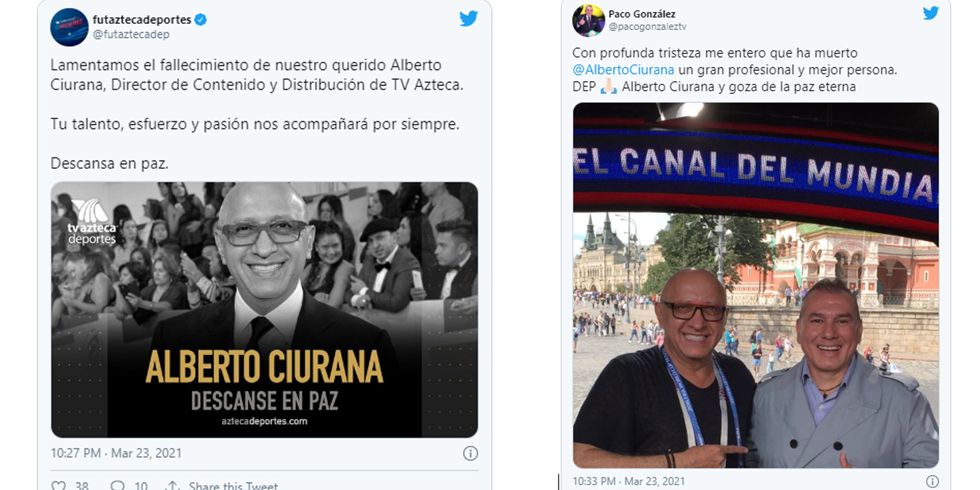Click the Twitter bird icon in Paco González tweet
Image resolution: width=980 pixels, height=490 pixels.
pos(930,13)
